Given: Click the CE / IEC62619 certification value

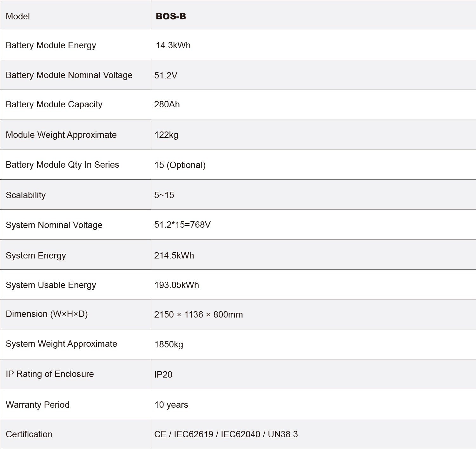Looking at the screenshot, I should click(226, 434).
